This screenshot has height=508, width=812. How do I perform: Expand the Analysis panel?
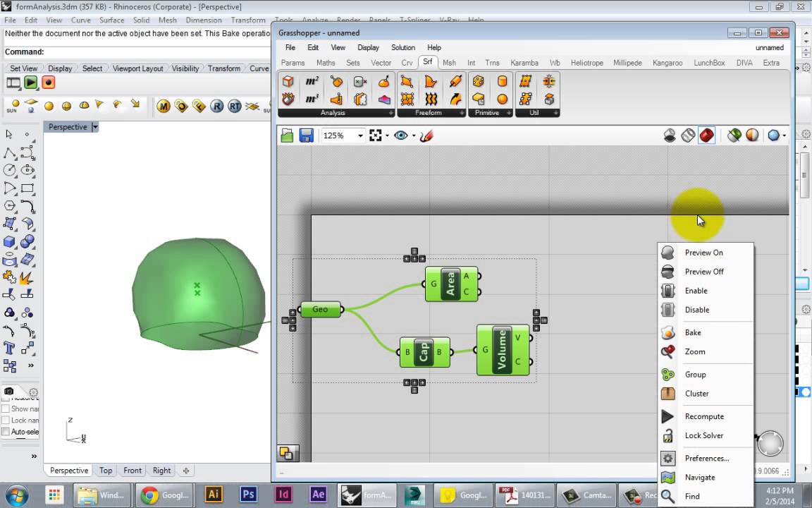(x=391, y=113)
